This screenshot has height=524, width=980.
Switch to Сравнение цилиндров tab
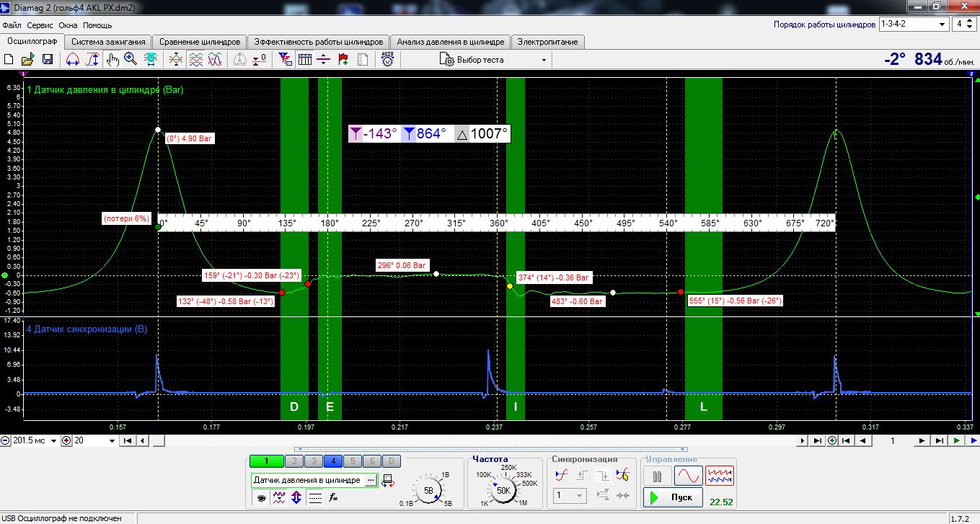coord(200,42)
